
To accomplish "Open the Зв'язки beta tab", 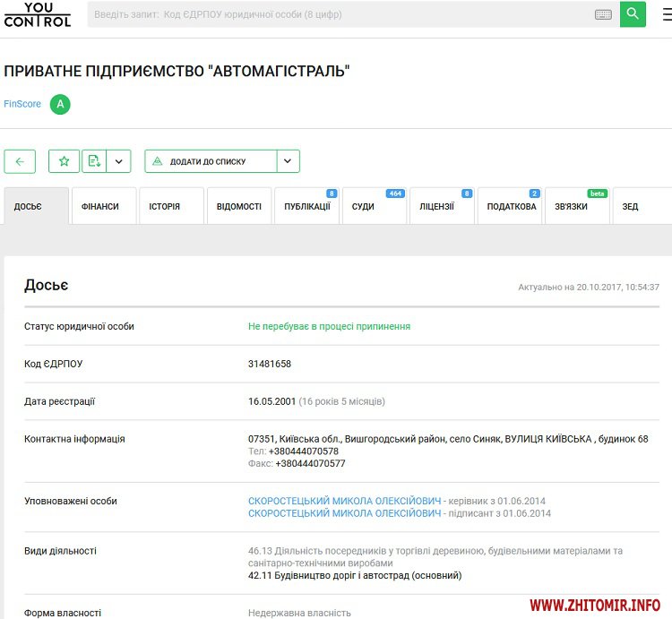I will (572, 206).
